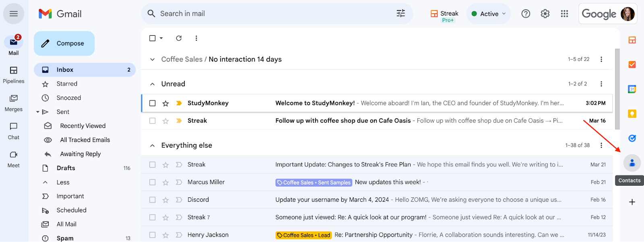Open the main menu hamburger icon
Viewport: 644px width, 242px height.
14,14
